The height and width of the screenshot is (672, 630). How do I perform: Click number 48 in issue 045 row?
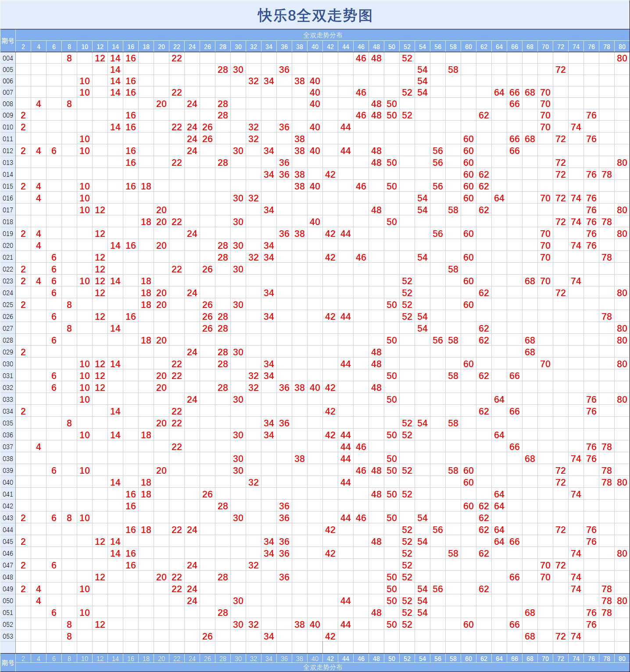pos(376,541)
